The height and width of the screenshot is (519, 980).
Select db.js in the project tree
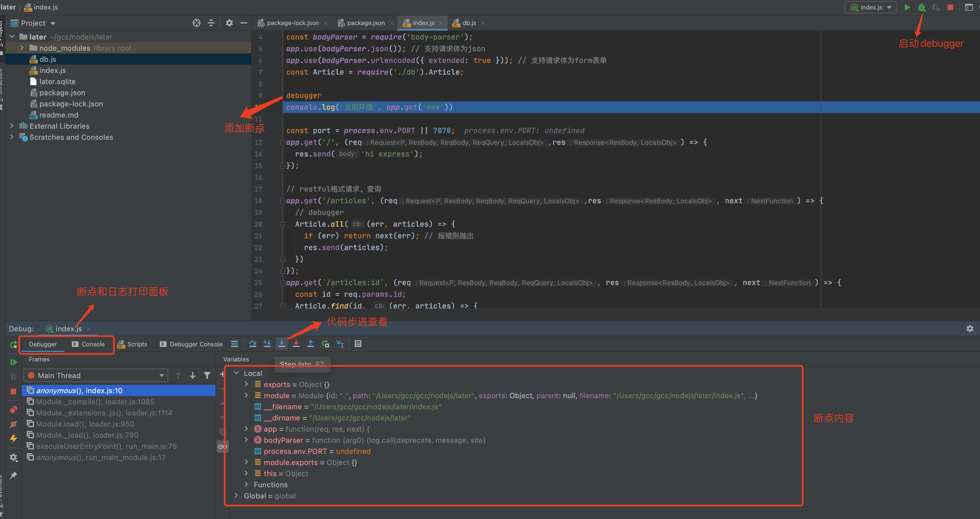[x=48, y=59]
